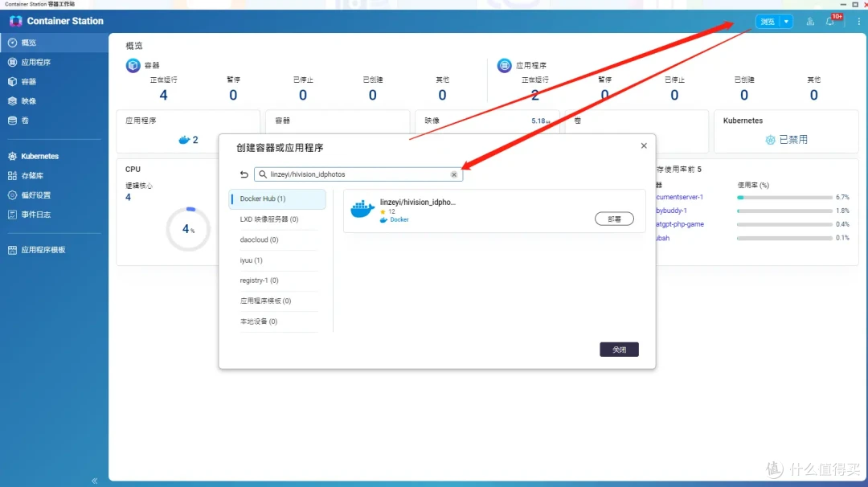Click the import icon in the header
This screenshot has height=487, width=868.
[x=810, y=22]
